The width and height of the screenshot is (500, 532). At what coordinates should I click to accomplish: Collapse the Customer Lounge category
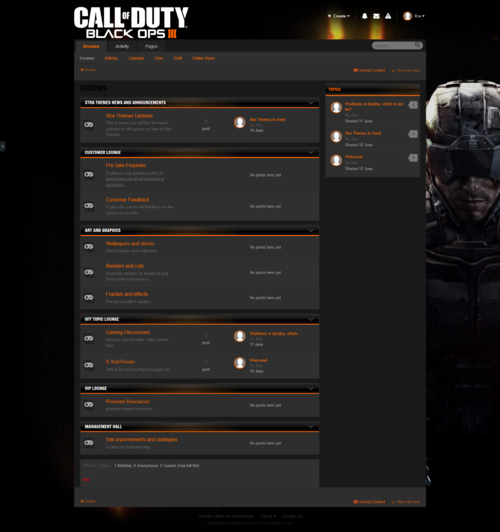[x=311, y=152]
